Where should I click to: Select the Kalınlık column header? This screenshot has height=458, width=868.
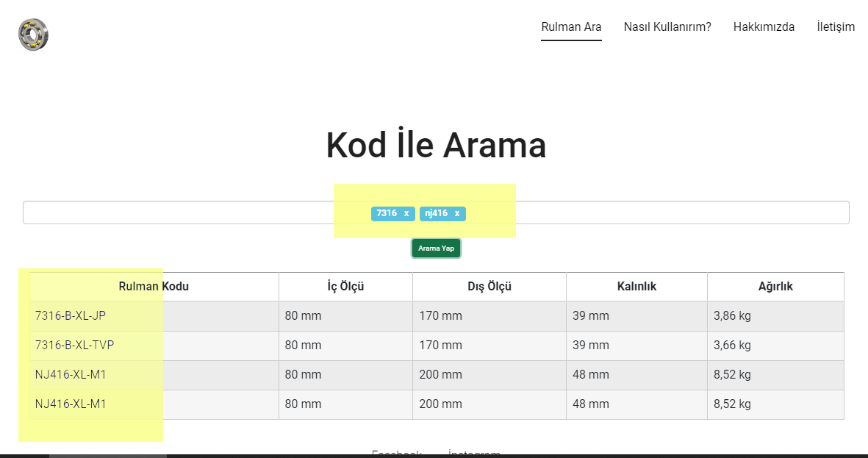pos(636,286)
